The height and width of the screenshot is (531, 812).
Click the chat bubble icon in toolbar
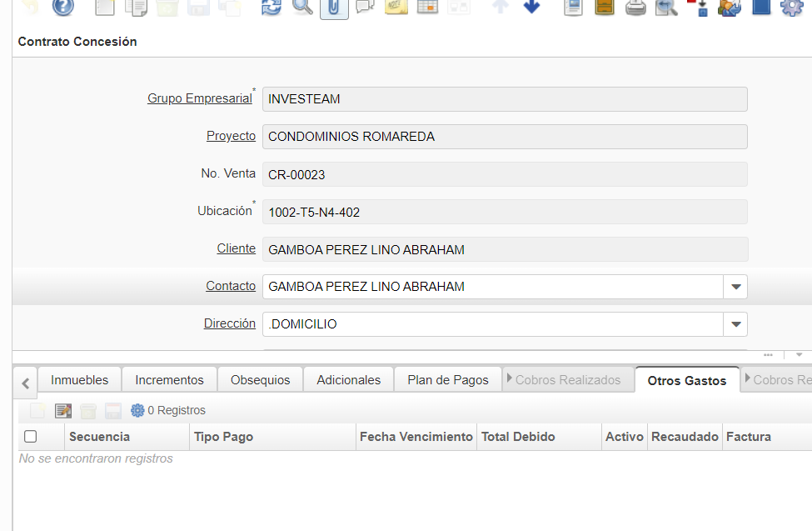pyautogui.click(x=365, y=8)
